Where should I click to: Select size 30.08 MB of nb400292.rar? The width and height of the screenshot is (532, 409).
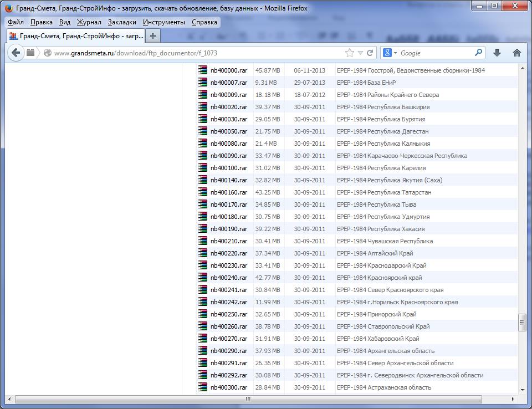coord(268,375)
